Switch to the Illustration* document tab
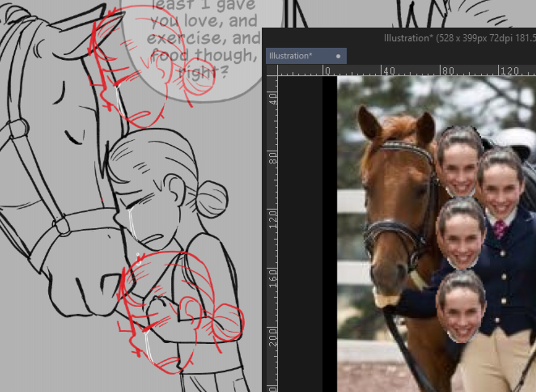 (291, 56)
